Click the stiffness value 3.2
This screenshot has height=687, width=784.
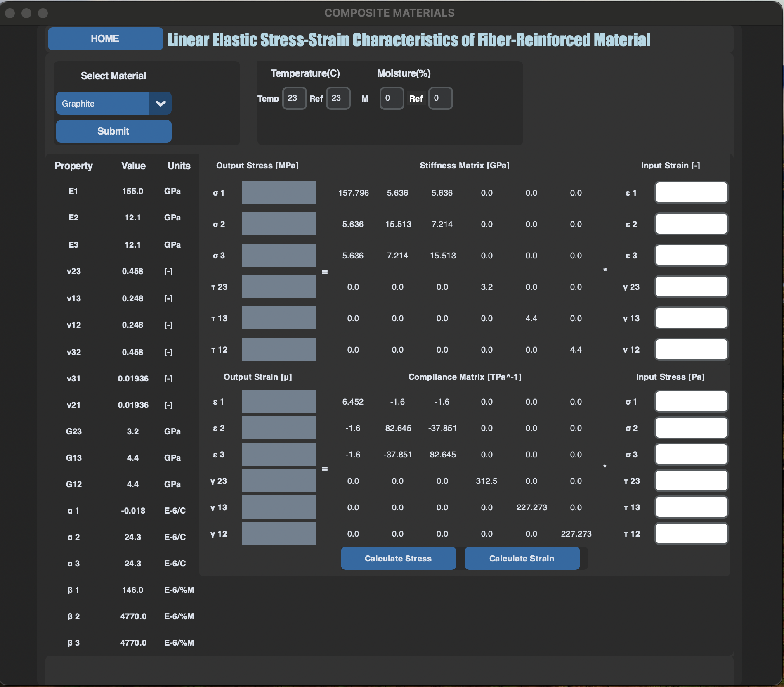click(487, 287)
